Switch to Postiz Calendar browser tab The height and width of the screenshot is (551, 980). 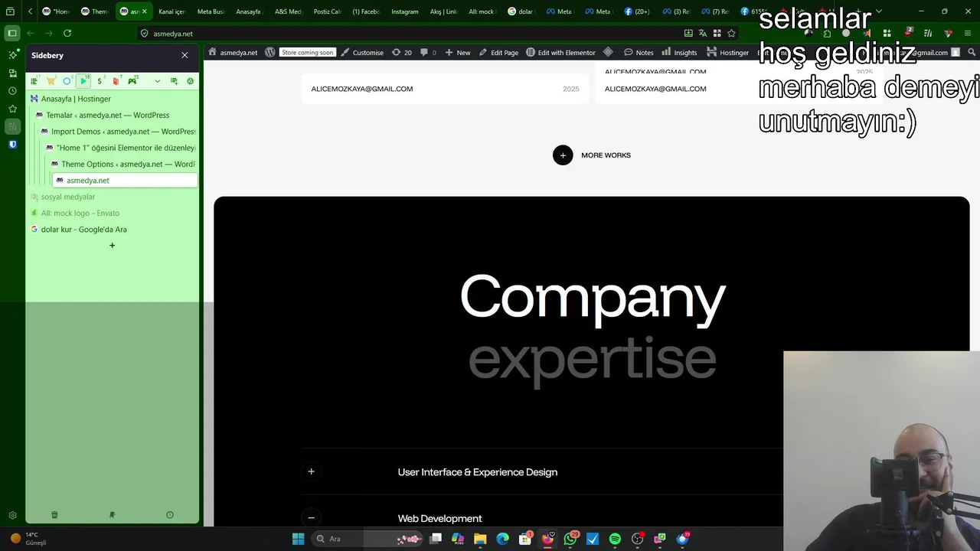(x=327, y=11)
